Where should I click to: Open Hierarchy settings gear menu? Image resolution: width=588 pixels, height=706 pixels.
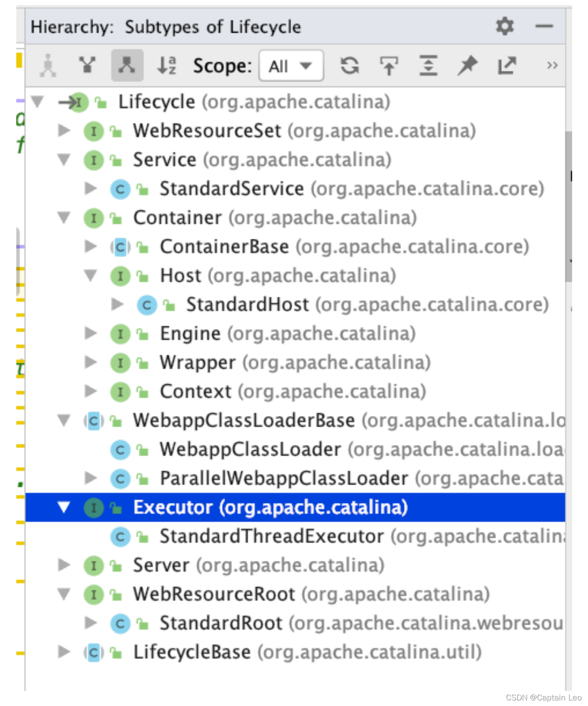(505, 27)
